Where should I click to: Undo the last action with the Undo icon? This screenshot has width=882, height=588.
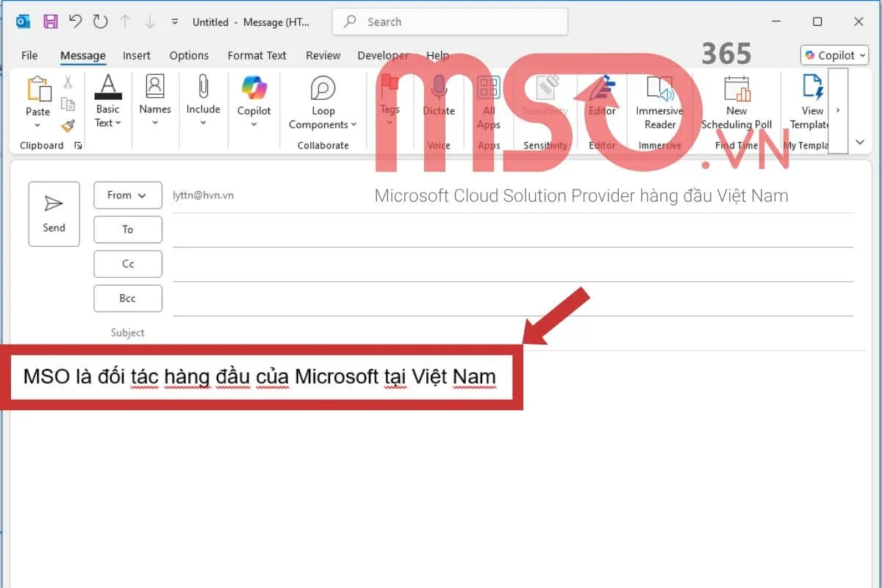[x=74, y=21]
